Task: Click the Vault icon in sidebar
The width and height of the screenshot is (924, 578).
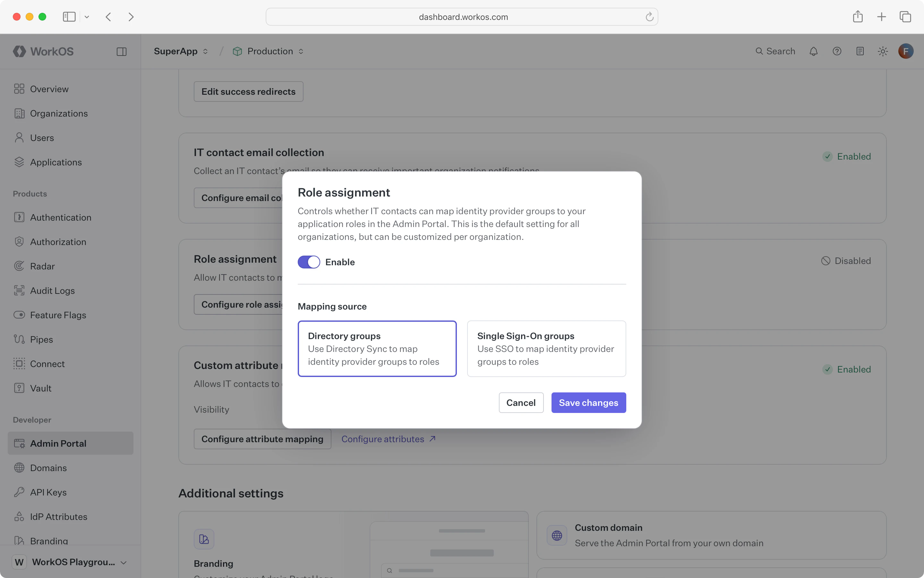Action: (19, 388)
